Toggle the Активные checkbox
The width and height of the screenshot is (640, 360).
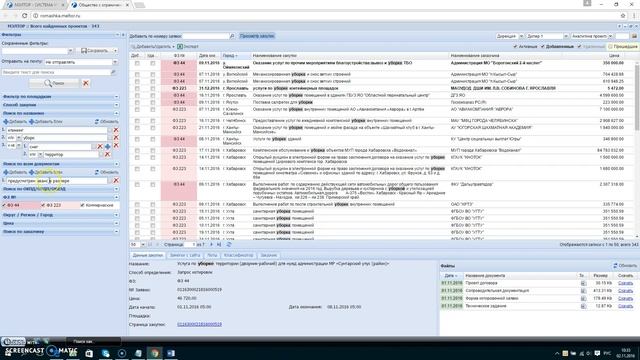(515, 47)
